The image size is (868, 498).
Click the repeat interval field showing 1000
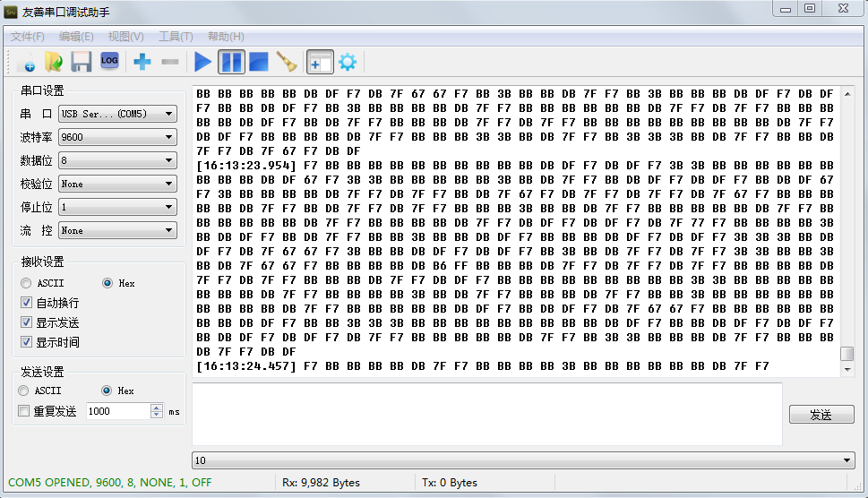118,411
